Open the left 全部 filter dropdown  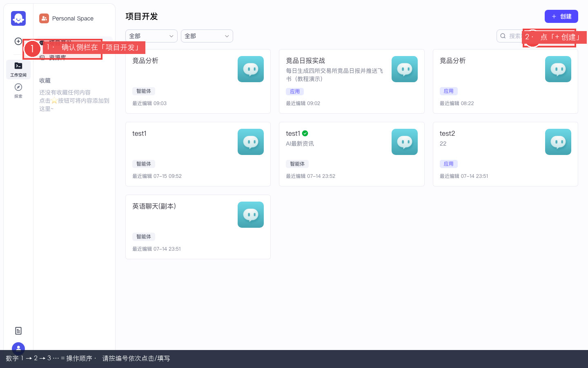point(151,36)
